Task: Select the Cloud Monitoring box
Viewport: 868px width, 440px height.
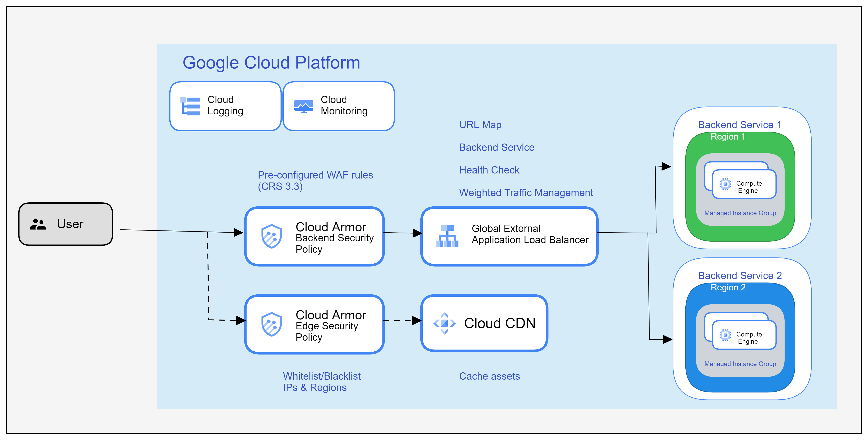Action: [339, 106]
